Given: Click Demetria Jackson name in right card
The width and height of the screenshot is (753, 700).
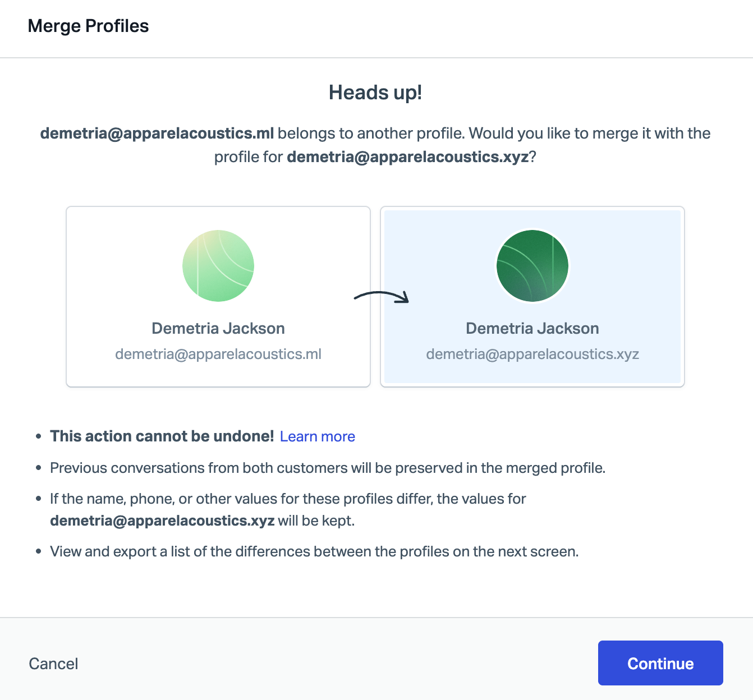Looking at the screenshot, I should click(532, 328).
